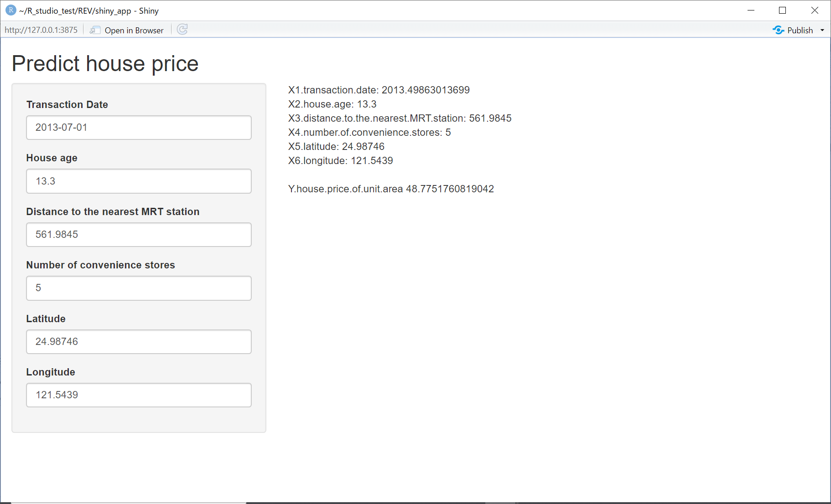Select the X2.house.age output line

[332, 104]
